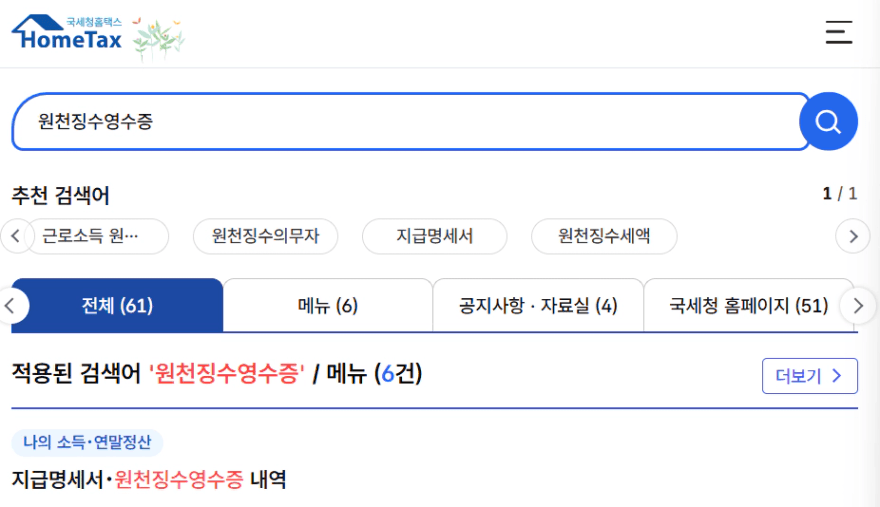
Task: Click the blue magnifier search button
Action: (x=828, y=121)
